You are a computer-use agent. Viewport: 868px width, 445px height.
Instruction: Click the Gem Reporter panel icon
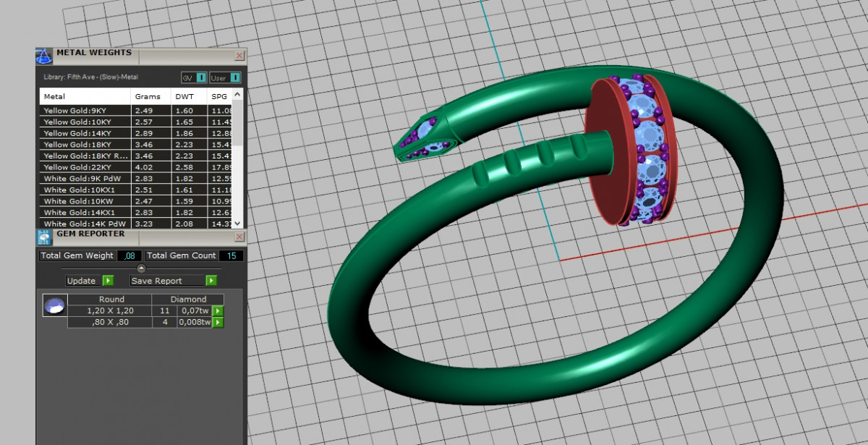(x=43, y=237)
